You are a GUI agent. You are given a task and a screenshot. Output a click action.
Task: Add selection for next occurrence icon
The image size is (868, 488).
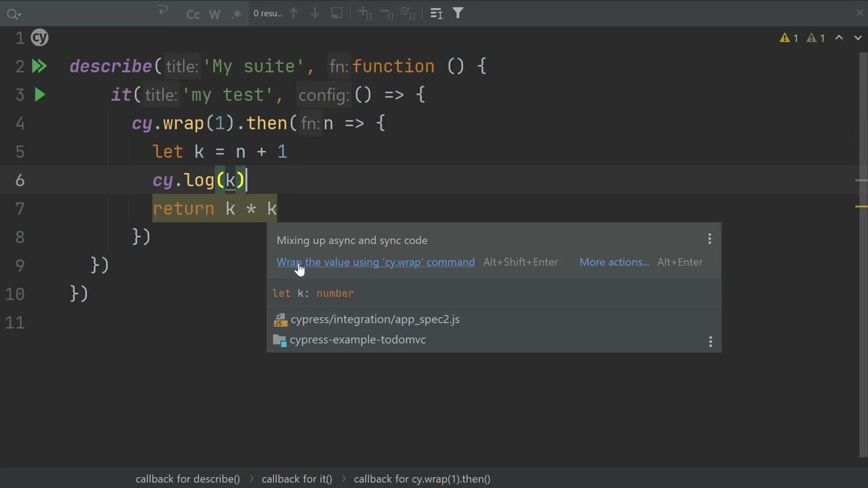click(365, 13)
